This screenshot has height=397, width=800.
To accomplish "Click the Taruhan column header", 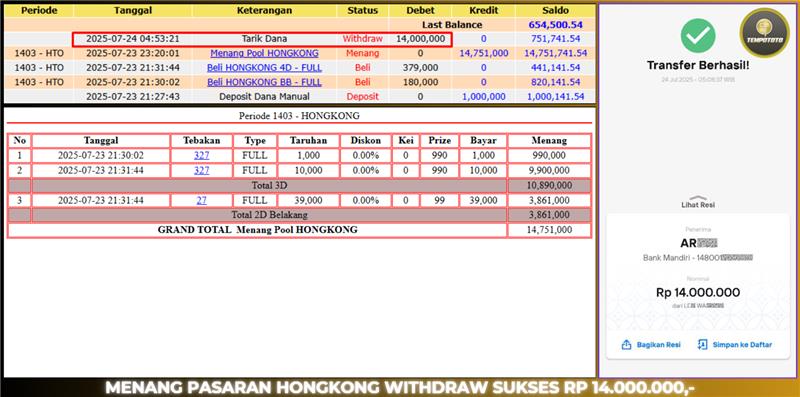I will click(308, 140).
